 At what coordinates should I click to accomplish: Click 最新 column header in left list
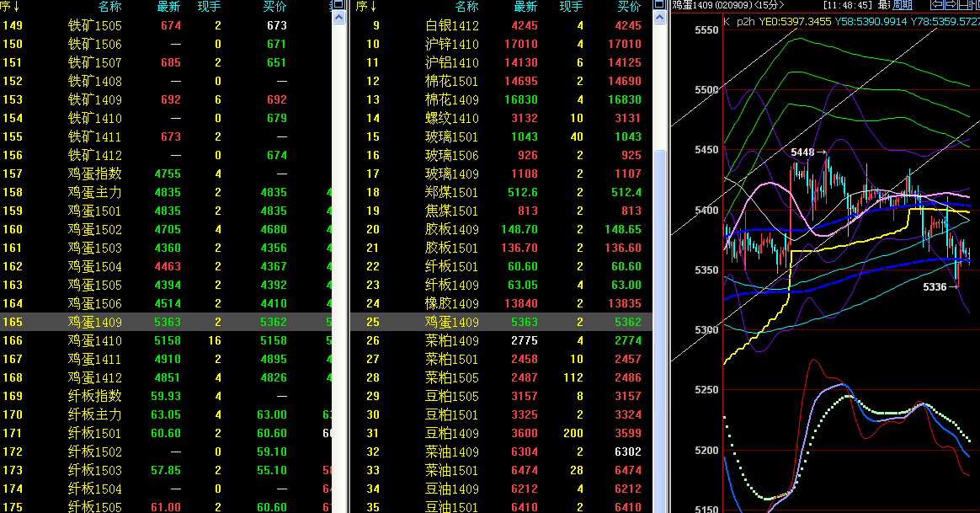tap(168, 6)
